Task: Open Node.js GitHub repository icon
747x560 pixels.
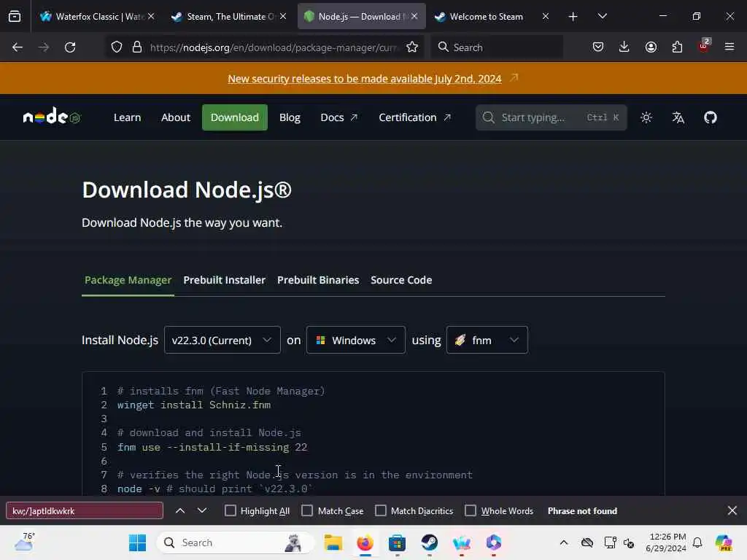Action: tap(711, 117)
